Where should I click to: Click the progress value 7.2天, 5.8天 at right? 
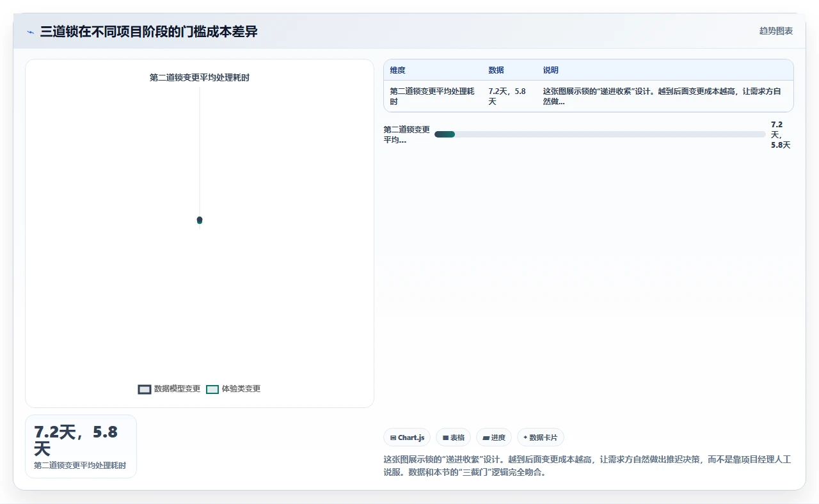pos(781,134)
